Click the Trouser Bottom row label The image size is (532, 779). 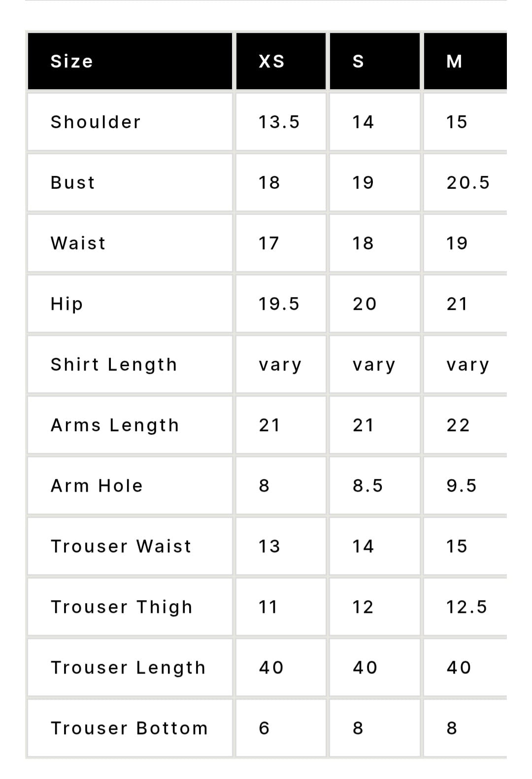(x=130, y=728)
